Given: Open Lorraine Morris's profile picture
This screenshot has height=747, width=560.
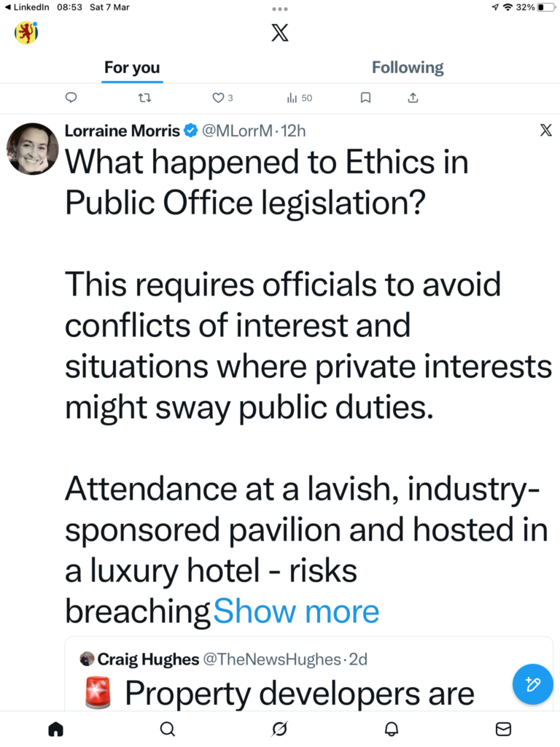Looking at the screenshot, I should 32,149.
